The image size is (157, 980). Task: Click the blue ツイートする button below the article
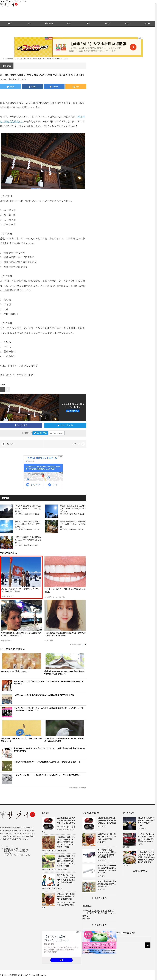(x=65, y=425)
